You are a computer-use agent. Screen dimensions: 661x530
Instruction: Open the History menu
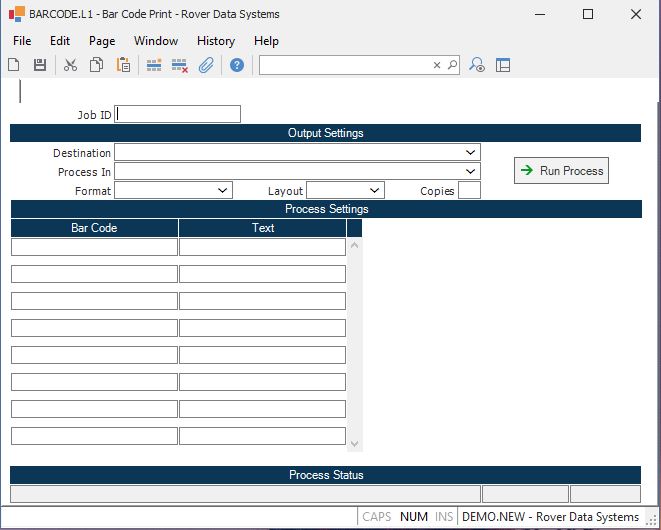point(216,41)
